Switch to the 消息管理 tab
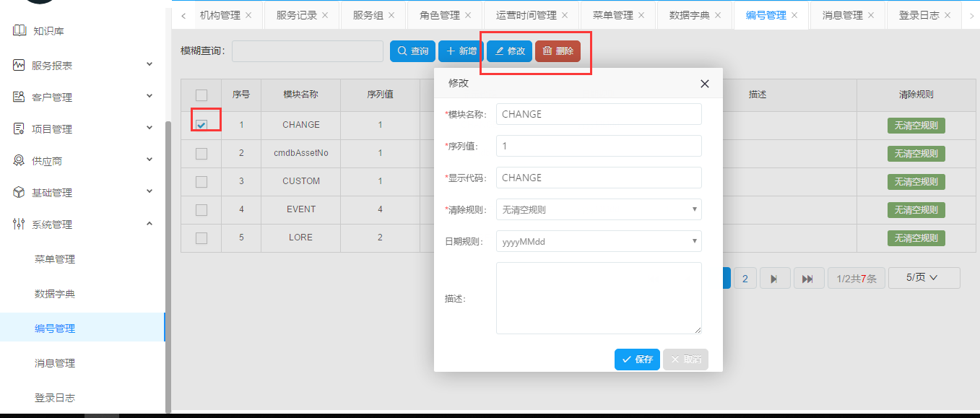Image resolution: width=980 pixels, height=418 pixels. tap(842, 15)
